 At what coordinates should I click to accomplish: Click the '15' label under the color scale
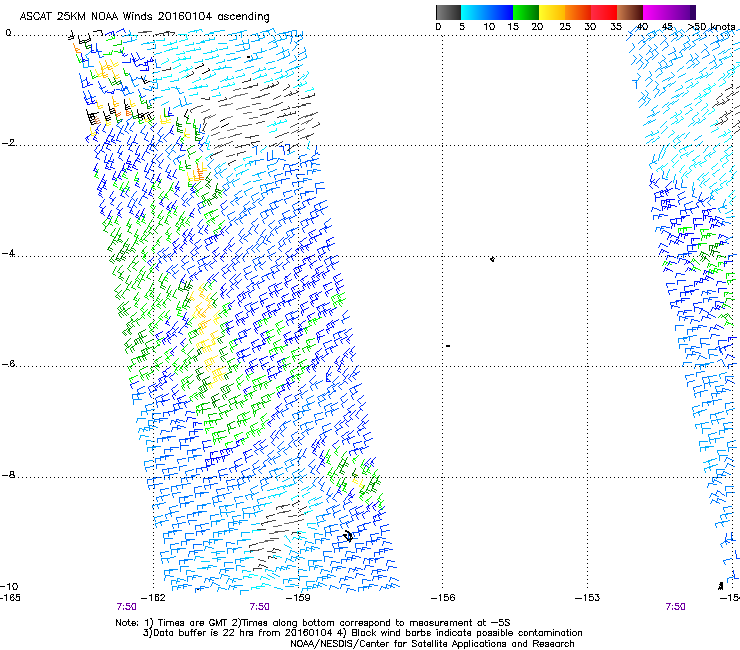pyautogui.click(x=513, y=27)
